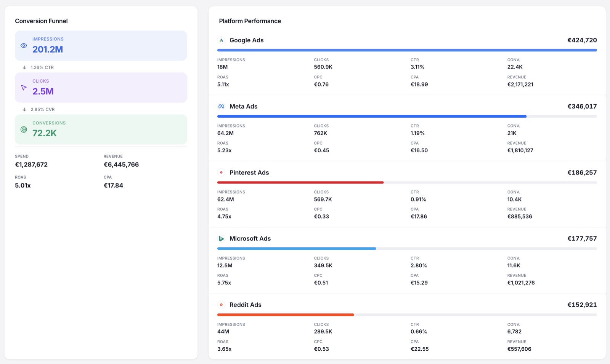The image size is (610, 364).
Task: Click the Microsoft Ads platform name
Action: pos(250,238)
